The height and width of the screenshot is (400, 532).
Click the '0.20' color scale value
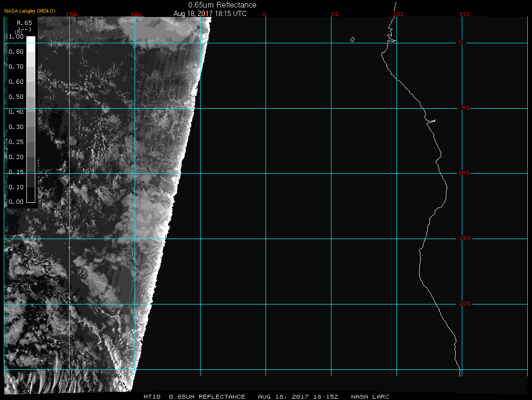16,157
